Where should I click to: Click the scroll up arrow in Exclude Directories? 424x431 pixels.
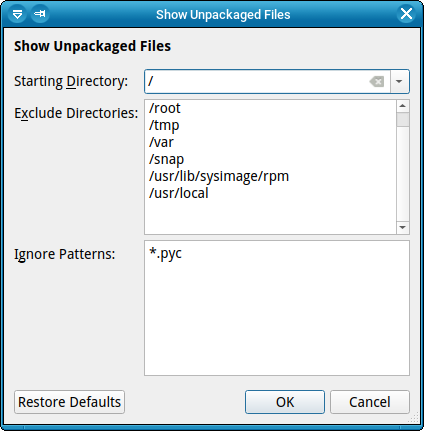[x=403, y=106]
